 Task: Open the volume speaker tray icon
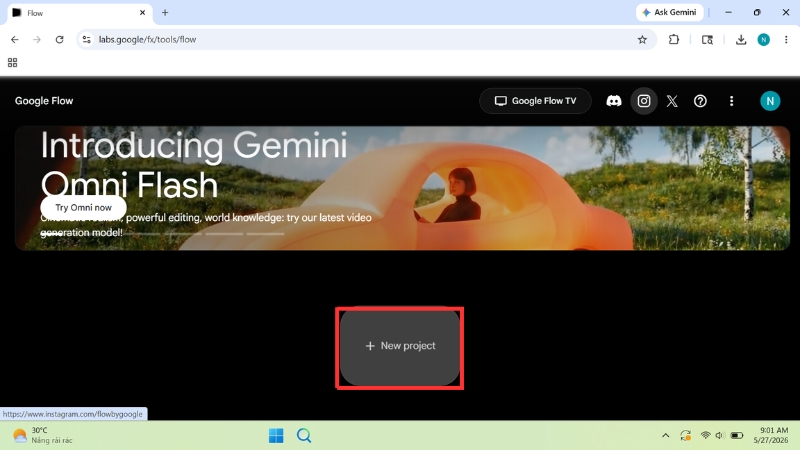pyautogui.click(x=720, y=435)
